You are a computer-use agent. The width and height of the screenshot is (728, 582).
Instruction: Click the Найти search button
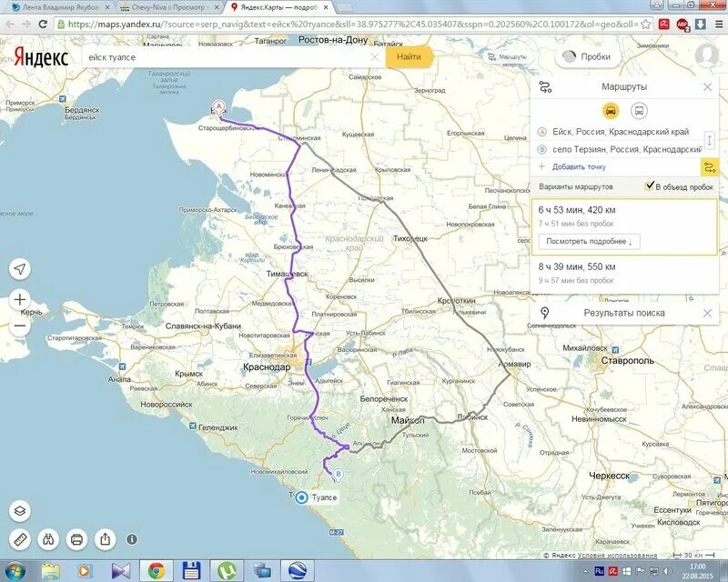(409, 57)
